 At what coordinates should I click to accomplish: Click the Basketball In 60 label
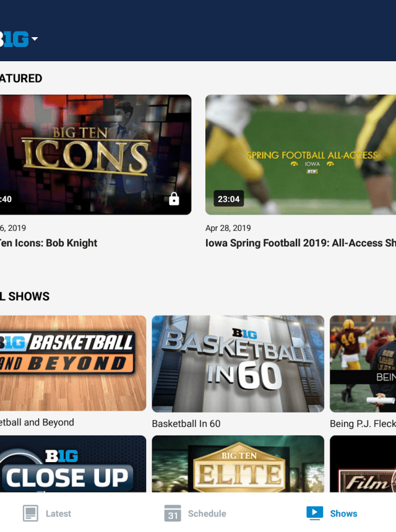[186, 424]
